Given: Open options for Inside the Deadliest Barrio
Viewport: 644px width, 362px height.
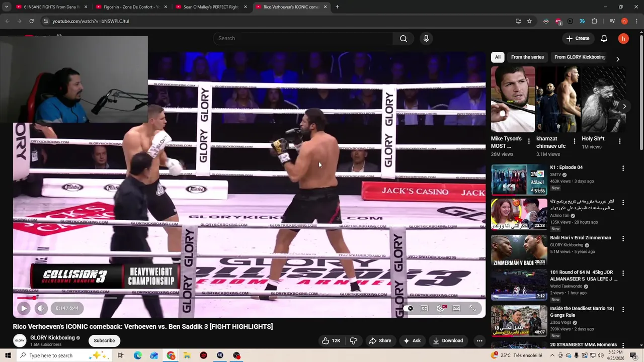Looking at the screenshot, I should point(623,309).
